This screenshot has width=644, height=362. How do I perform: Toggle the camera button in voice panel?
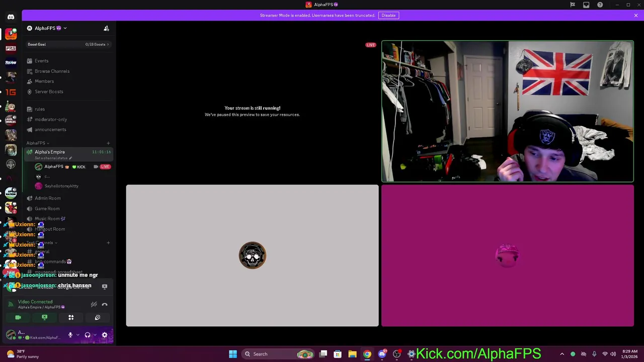[18, 317]
